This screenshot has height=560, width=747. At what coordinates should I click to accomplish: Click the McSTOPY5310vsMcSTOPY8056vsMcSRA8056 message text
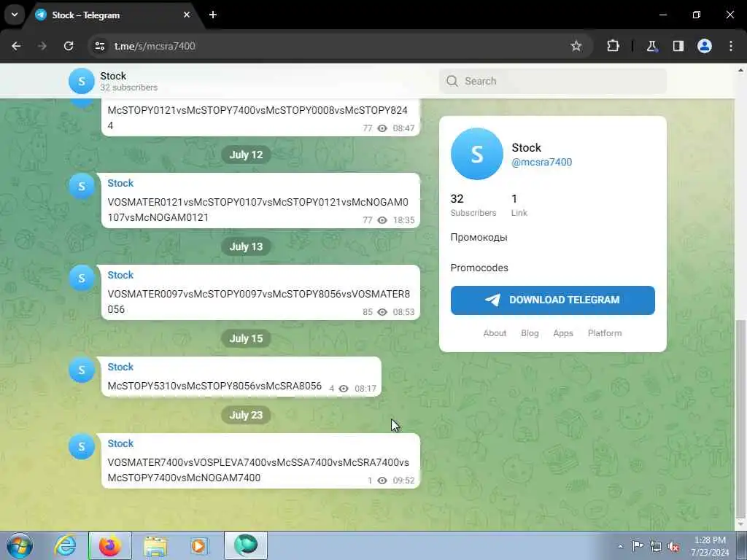[x=214, y=386]
